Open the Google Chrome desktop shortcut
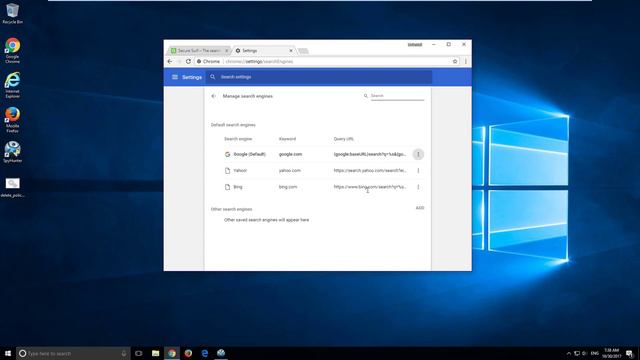 [x=12, y=50]
